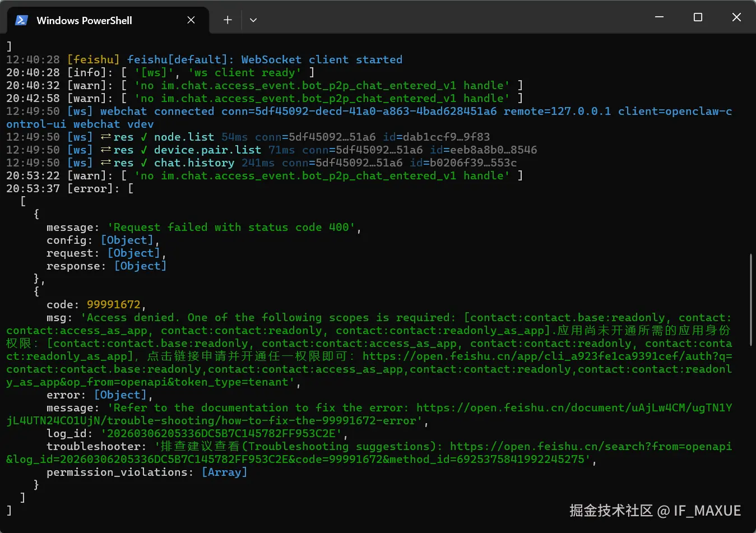Open the troubleshooter search URL
Screen dimensions: 756x533
point(369,453)
